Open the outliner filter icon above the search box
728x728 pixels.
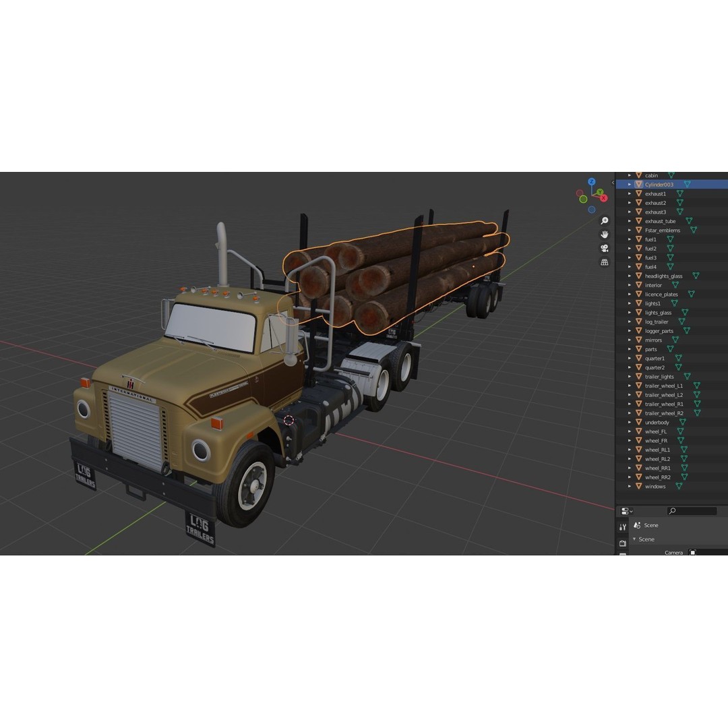click(x=627, y=511)
